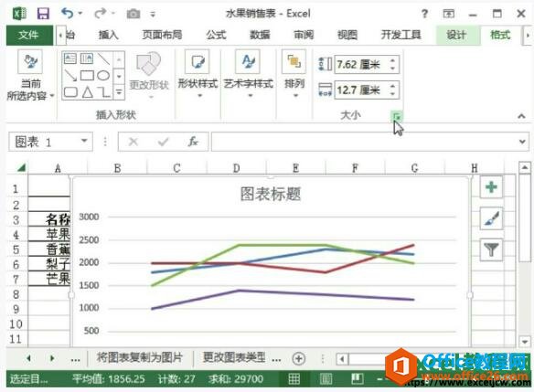This screenshot has height=392, width=534.
Task: Expand the shapes gallery More button
Action: 119,92
